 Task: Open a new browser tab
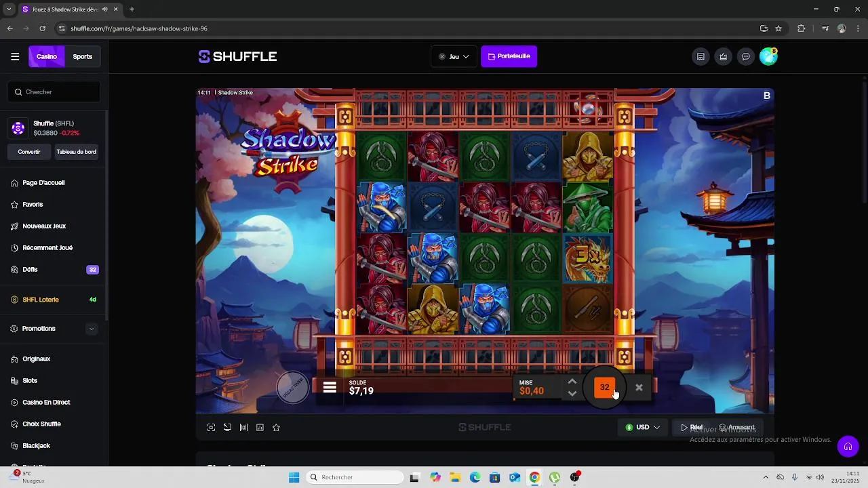coord(132,9)
